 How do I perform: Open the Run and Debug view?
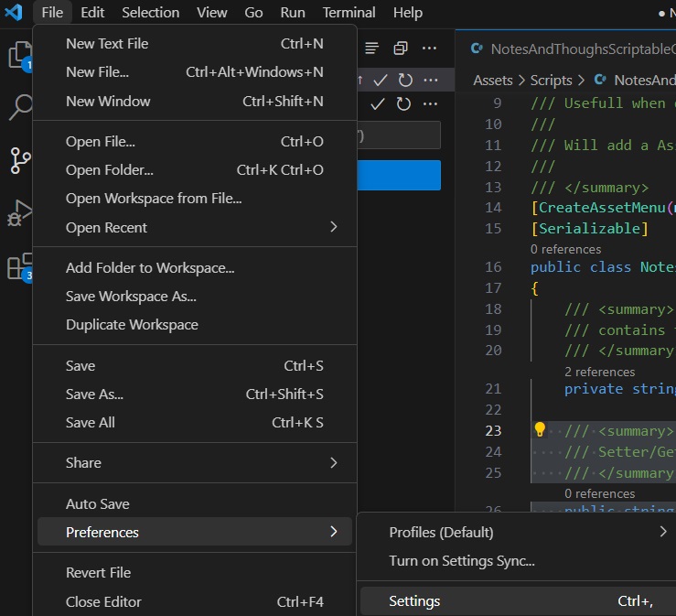coord(18,214)
